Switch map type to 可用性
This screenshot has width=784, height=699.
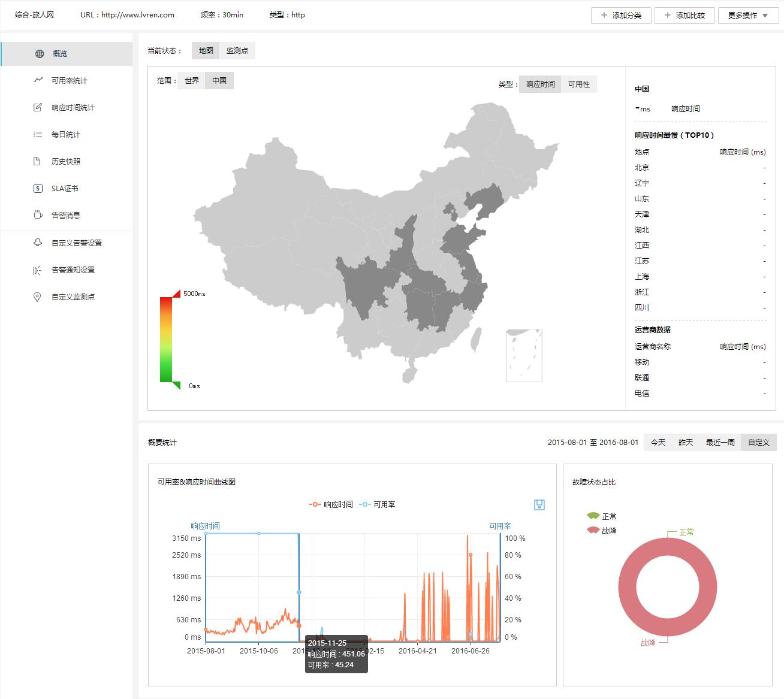(578, 84)
